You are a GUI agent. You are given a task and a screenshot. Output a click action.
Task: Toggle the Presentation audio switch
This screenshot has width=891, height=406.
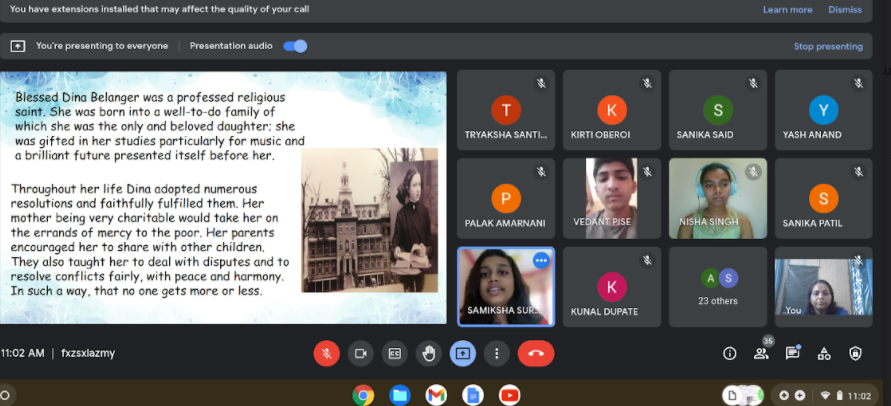tap(295, 46)
